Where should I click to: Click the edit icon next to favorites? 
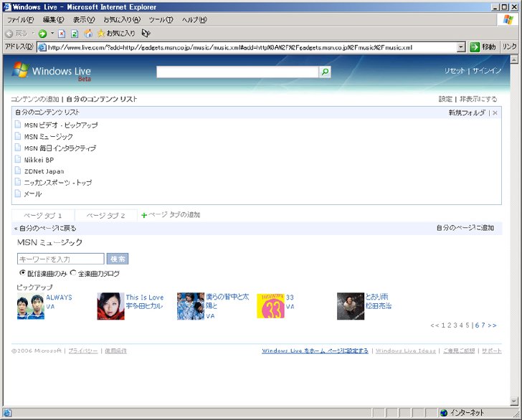click(x=146, y=33)
